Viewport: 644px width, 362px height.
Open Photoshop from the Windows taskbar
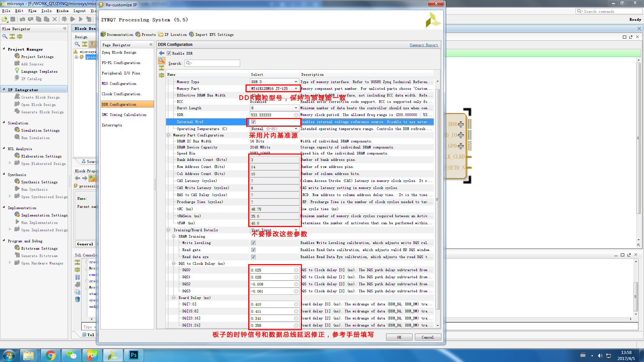coord(133,355)
